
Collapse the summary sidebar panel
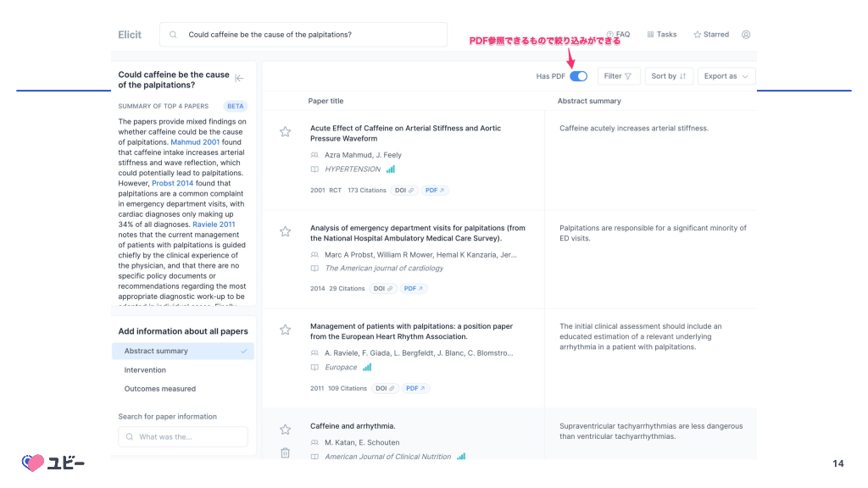(x=239, y=78)
